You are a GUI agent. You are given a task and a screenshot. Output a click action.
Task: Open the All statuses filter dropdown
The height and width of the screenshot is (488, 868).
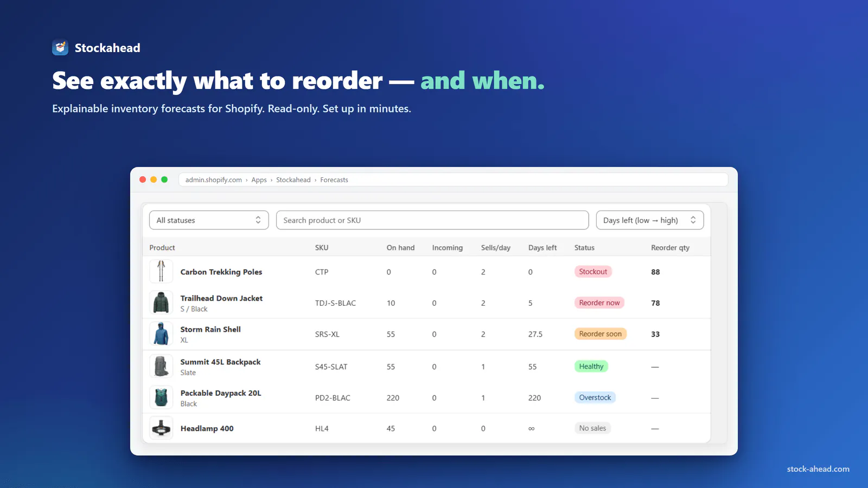tap(209, 220)
